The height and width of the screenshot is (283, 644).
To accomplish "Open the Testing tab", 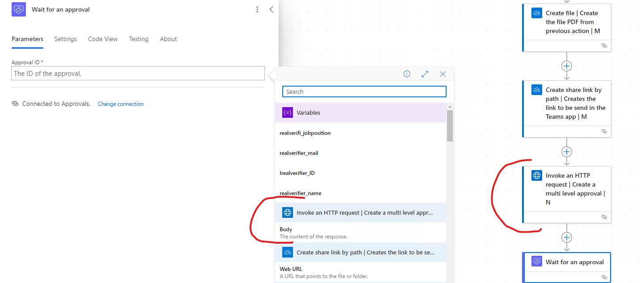I will 138,39.
